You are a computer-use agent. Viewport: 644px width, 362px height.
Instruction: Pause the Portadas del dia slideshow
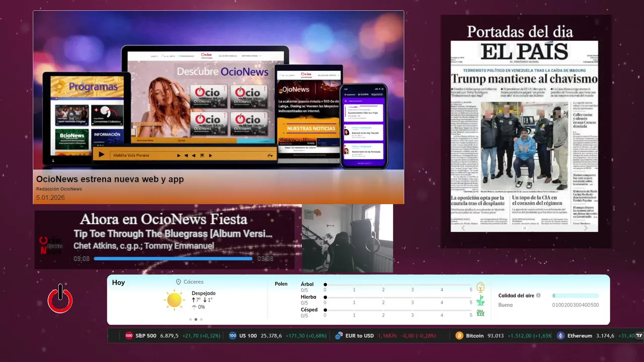[524, 228]
